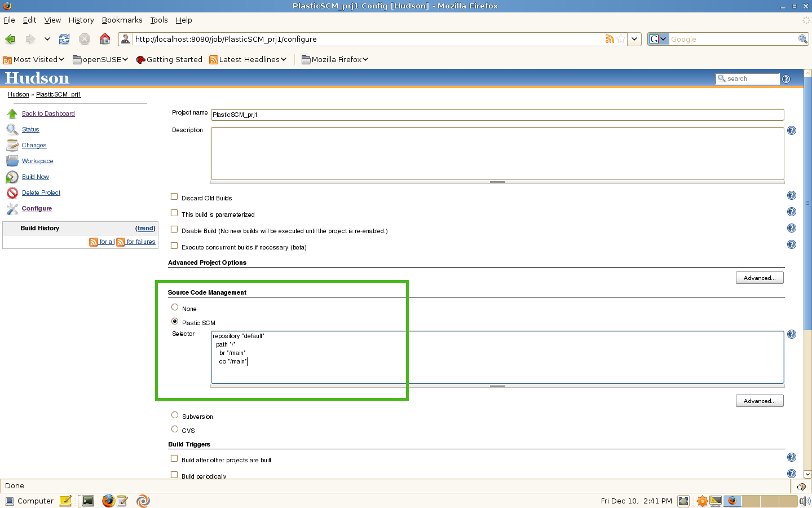Viewport: 812px width, 508px height.
Task: Open the History menu
Action: (x=81, y=20)
